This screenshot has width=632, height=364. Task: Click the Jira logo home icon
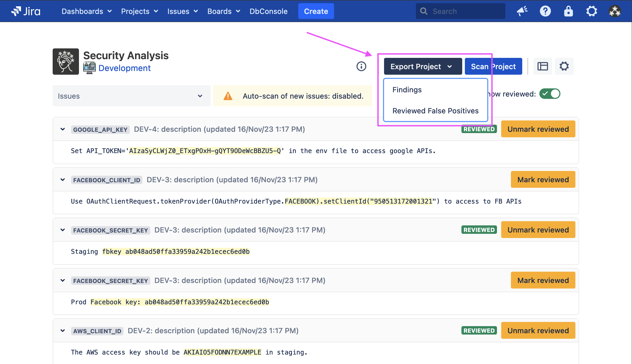point(26,11)
